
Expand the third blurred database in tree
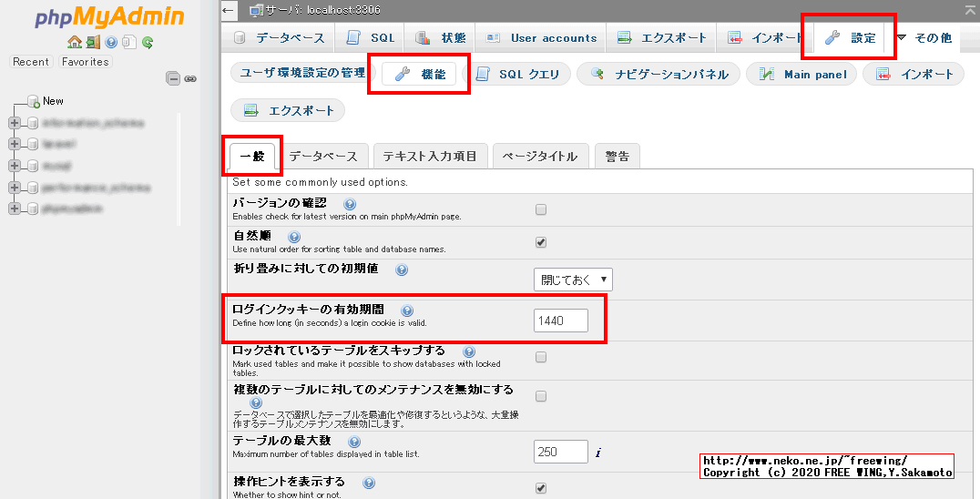point(15,166)
